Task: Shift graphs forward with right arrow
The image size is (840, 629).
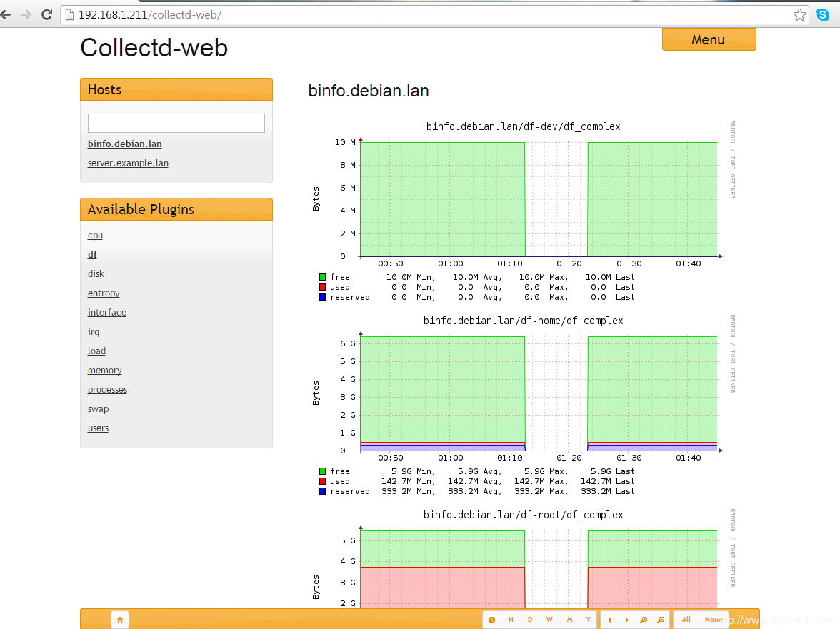Action: pos(626,620)
